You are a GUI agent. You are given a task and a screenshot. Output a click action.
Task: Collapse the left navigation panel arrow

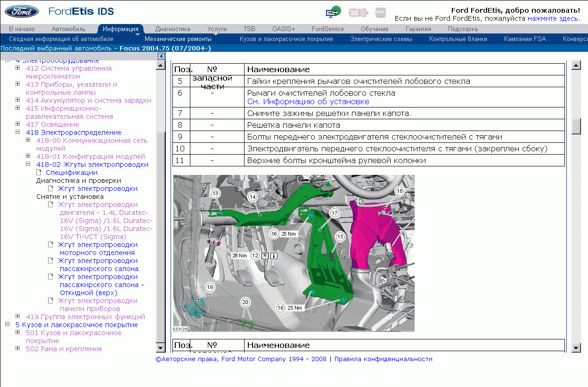click(161, 56)
